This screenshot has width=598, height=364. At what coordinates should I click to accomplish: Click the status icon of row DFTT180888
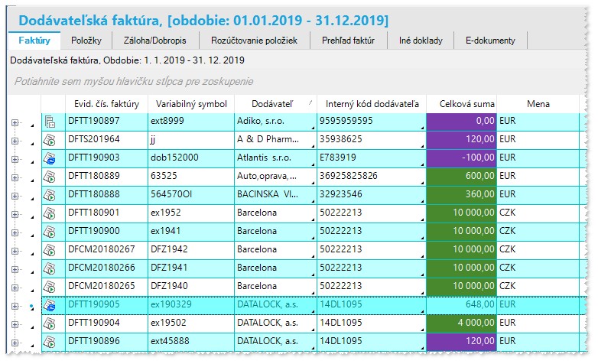(49, 195)
